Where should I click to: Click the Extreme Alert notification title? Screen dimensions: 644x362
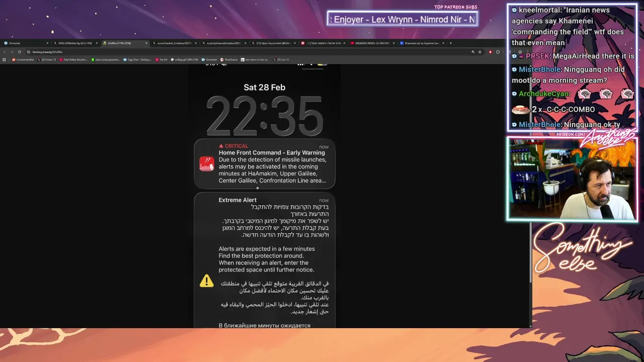[x=237, y=200]
